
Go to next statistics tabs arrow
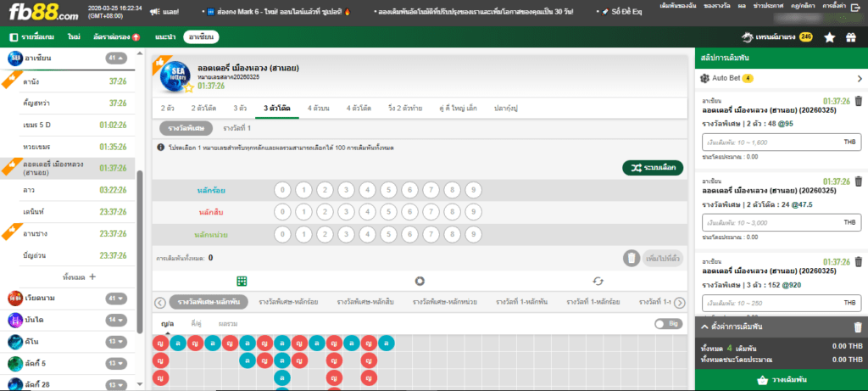point(681,303)
